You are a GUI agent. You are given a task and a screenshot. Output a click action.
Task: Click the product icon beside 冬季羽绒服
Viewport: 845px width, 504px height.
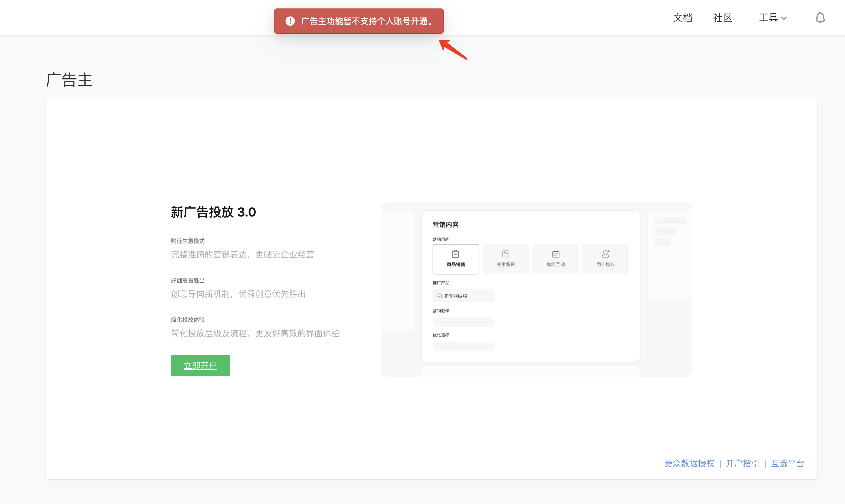[x=439, y=296]
